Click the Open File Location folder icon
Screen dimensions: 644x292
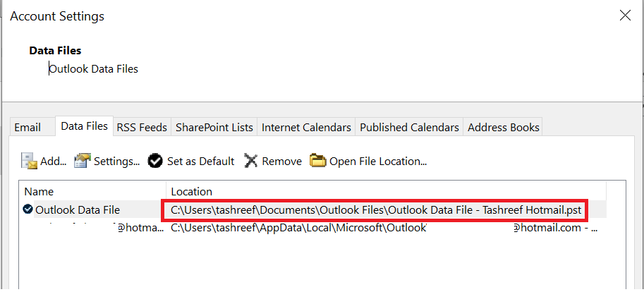(x=318, y=161)
